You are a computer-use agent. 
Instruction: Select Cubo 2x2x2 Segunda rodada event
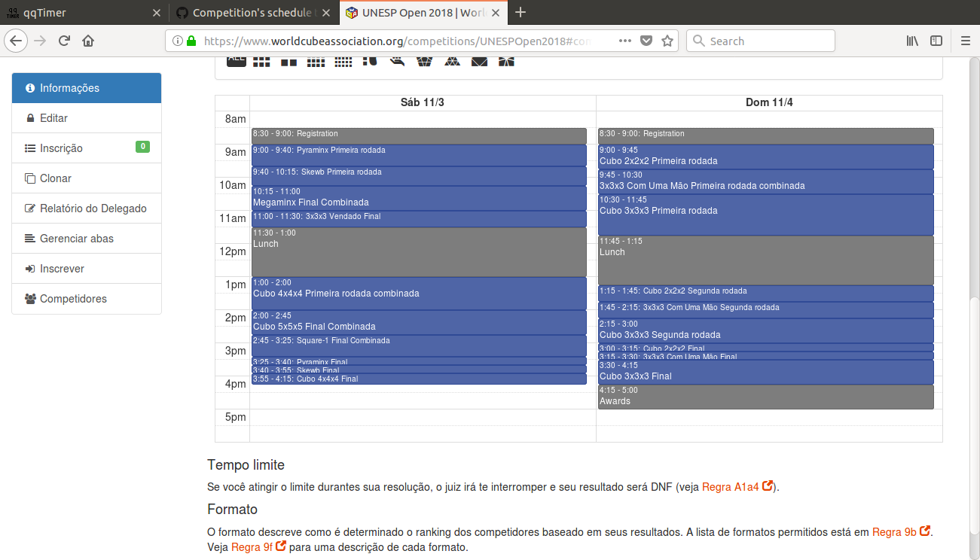766,294
